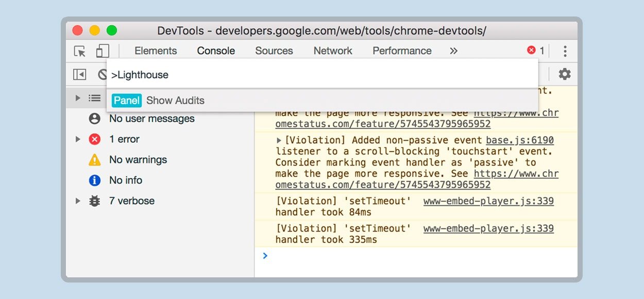Select the No warnings filter row

[160, 160]
